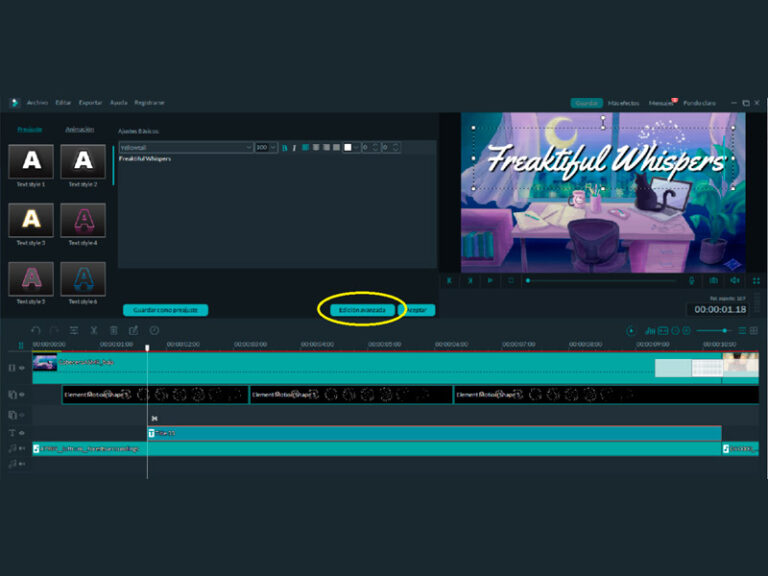
Task: Click the scissors Split icon in timeline toolbar
Action: (x=94, y=331)
